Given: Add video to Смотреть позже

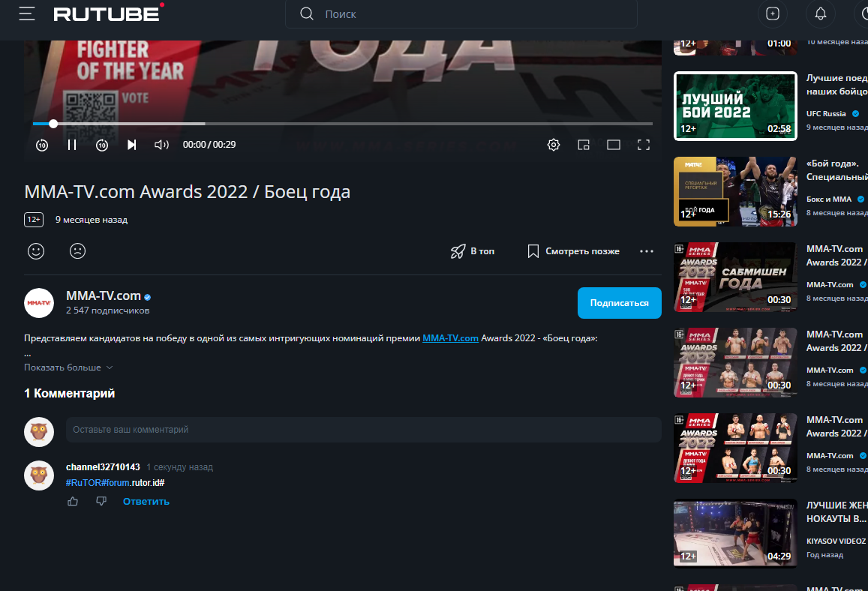Looking at the screenshot, I should 573,251.
